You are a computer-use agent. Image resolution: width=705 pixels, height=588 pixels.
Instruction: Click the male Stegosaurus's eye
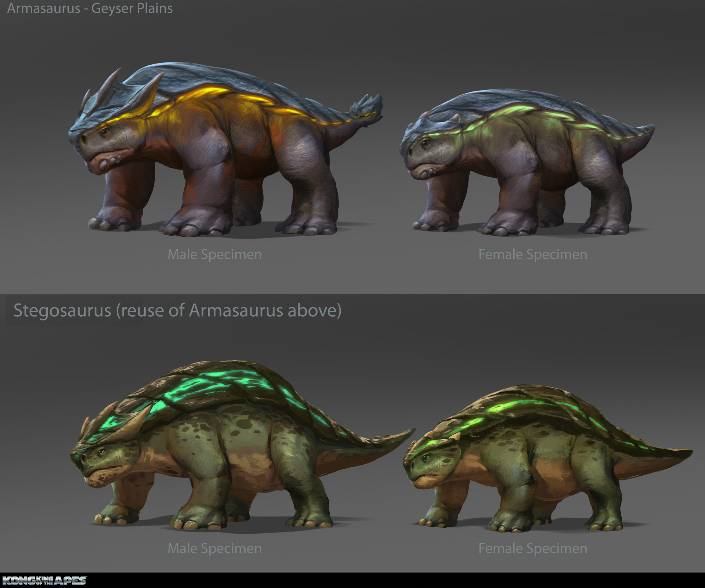coord(101,452)
